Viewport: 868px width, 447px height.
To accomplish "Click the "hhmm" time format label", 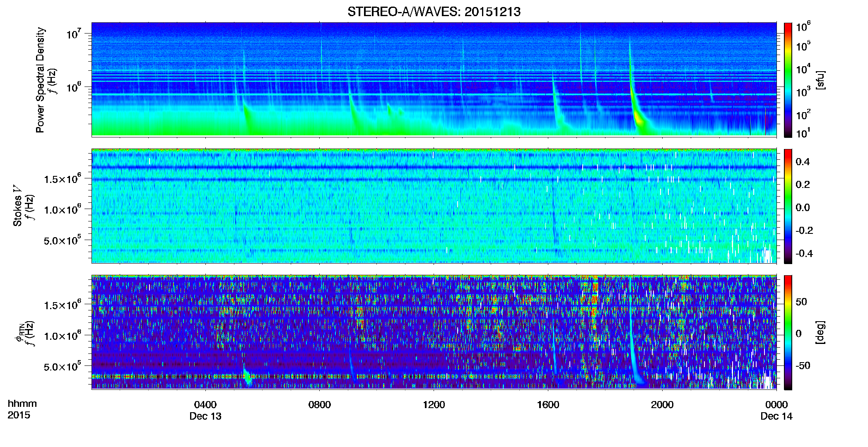I will tap(22, 404).
